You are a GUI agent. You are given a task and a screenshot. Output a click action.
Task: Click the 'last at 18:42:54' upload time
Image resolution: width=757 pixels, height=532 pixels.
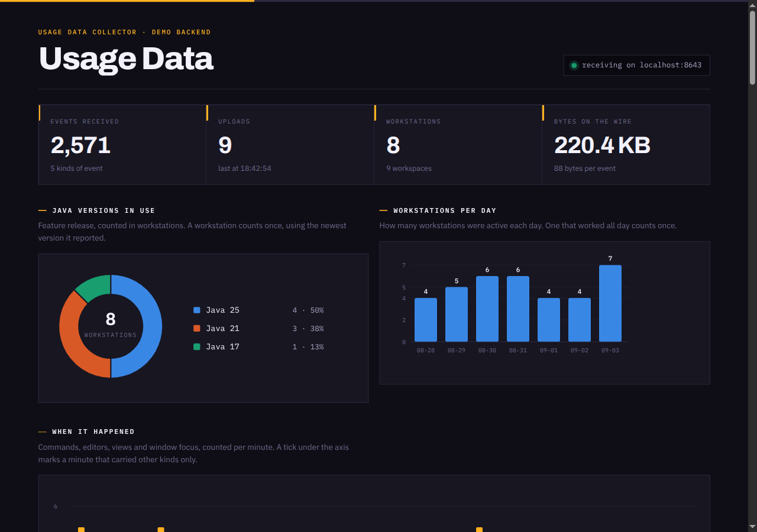pos(245,168)
